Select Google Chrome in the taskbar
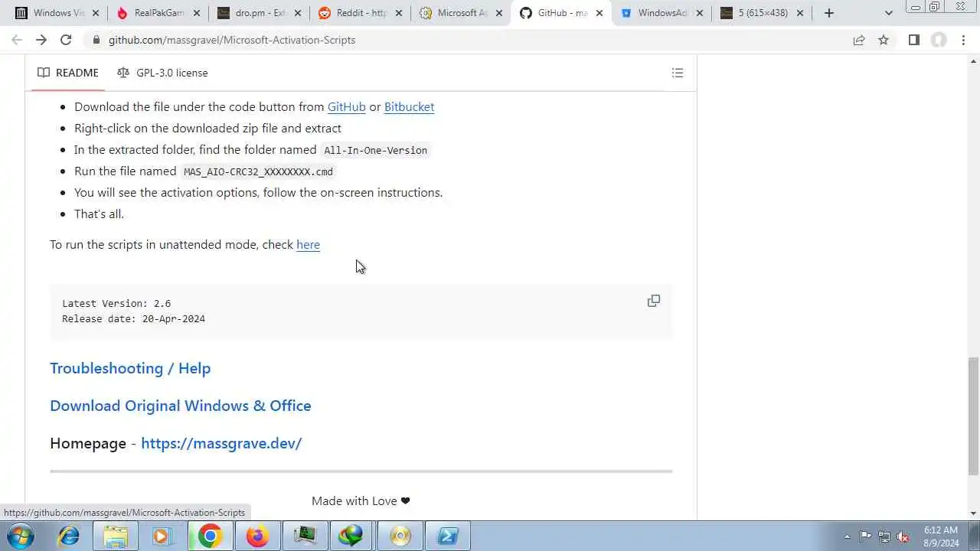 210,536
